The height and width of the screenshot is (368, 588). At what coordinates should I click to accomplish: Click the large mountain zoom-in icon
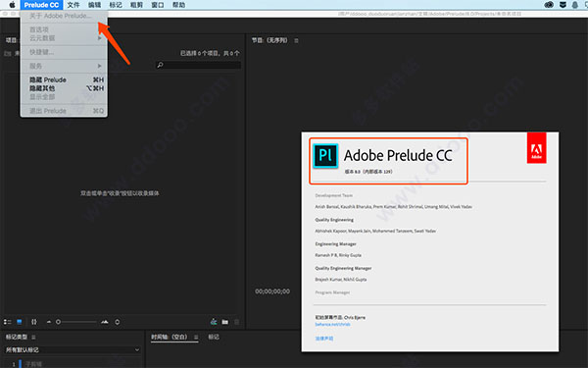point(105,322)
